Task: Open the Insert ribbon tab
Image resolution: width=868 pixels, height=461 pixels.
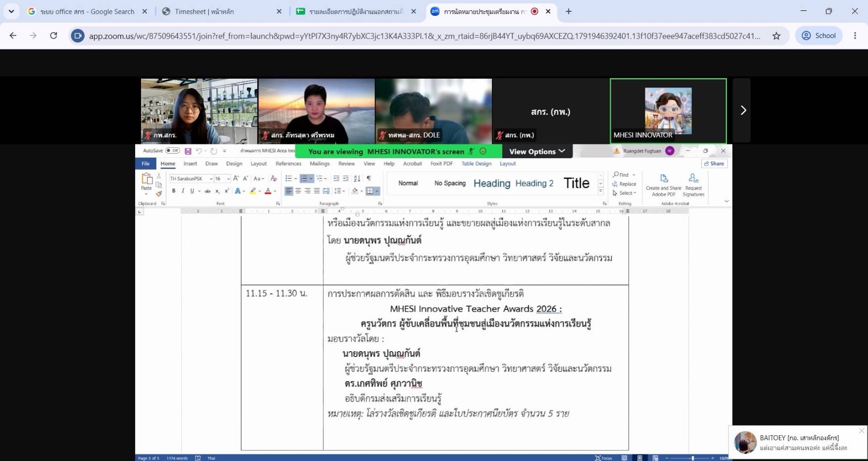Action: click(190, 164)
